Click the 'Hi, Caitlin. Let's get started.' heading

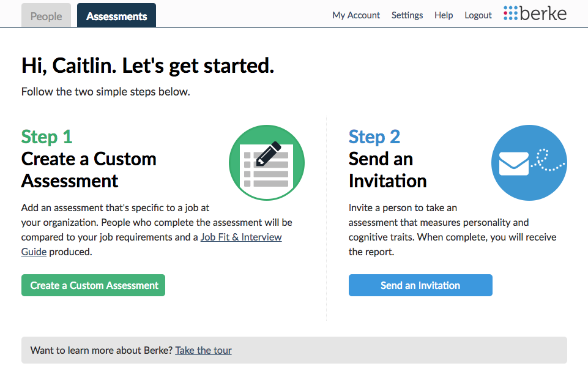click(147, 65)
